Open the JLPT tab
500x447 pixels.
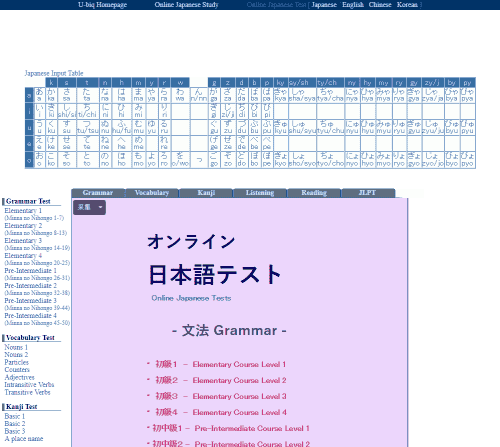click(x=368, y=193)
